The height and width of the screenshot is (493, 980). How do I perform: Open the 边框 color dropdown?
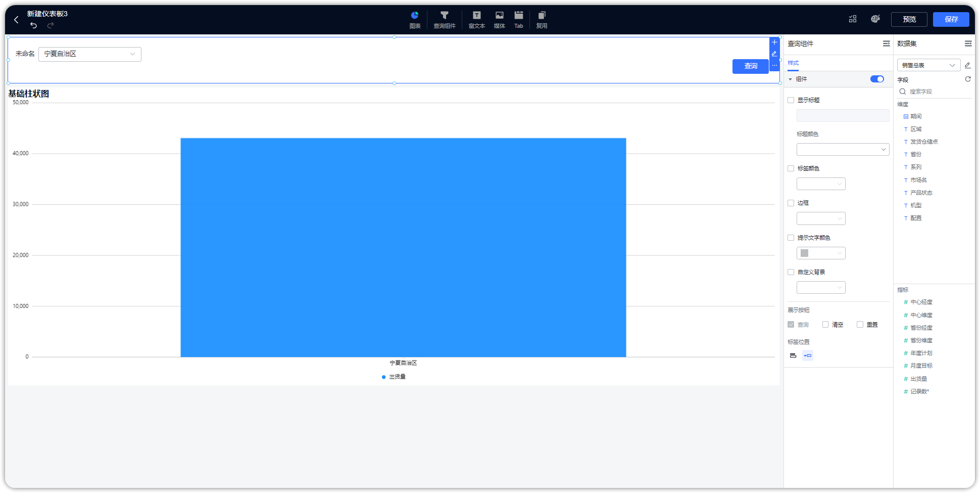point(821,218)
